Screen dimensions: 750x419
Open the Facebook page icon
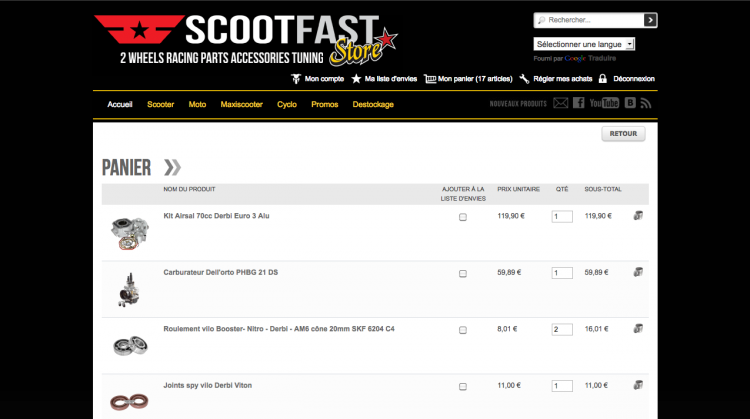tap(579, 103)
